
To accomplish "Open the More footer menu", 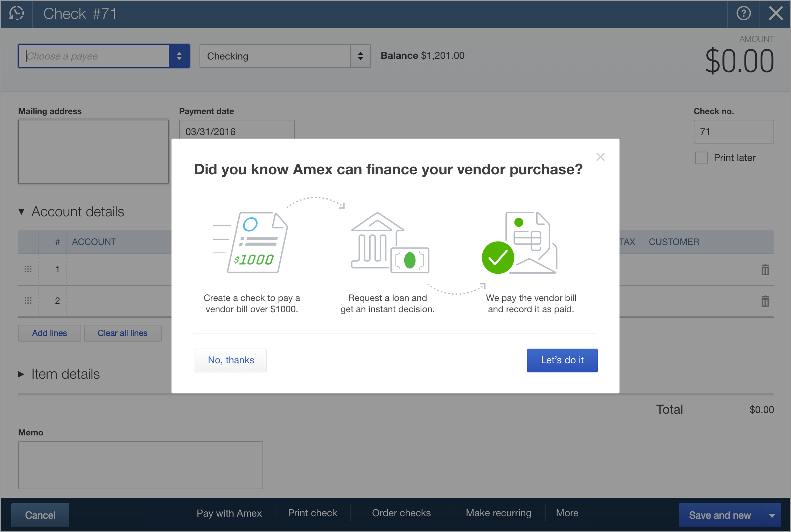I will pos(567,513).
